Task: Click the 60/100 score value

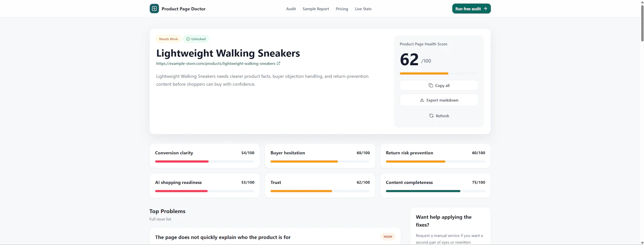Action: tap(479, 153)
